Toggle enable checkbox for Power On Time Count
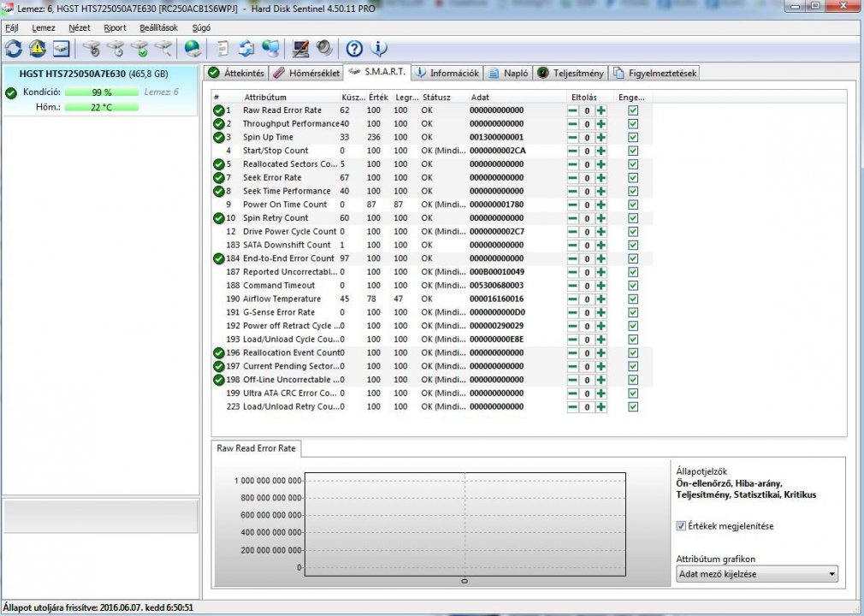Screen dimensions: 864x616 [633, 205]
